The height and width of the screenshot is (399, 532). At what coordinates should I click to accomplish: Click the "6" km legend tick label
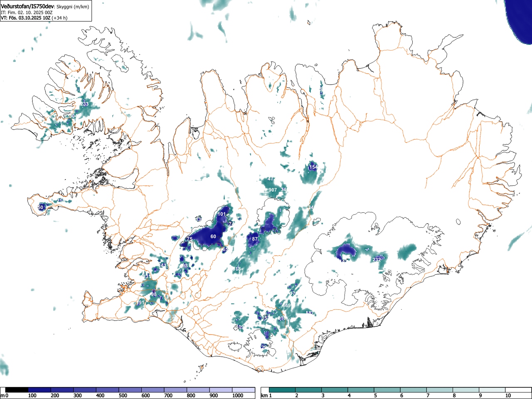(x=401, y=396)
